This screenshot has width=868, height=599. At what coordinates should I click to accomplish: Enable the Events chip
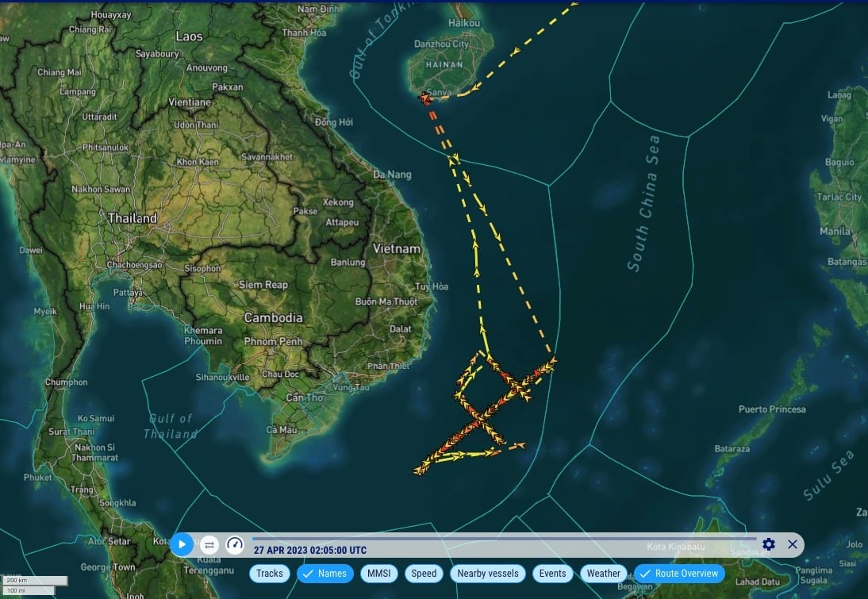point(552,574)
